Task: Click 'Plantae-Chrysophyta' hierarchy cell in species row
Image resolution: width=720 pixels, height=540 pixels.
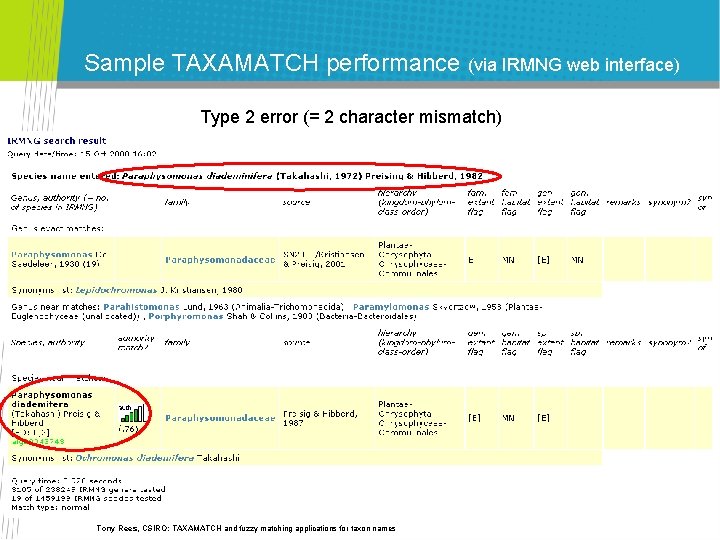Action: click(x=412, y=418)
